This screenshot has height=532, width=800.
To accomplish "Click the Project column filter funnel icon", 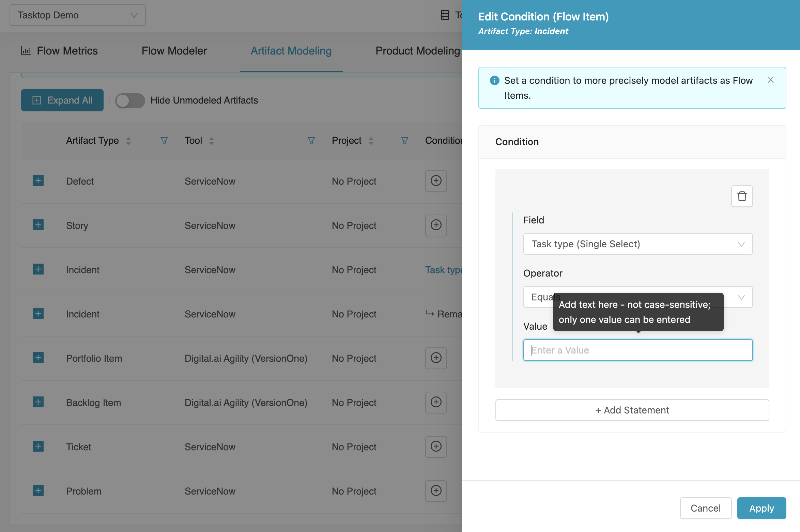I will click(404, 140).
